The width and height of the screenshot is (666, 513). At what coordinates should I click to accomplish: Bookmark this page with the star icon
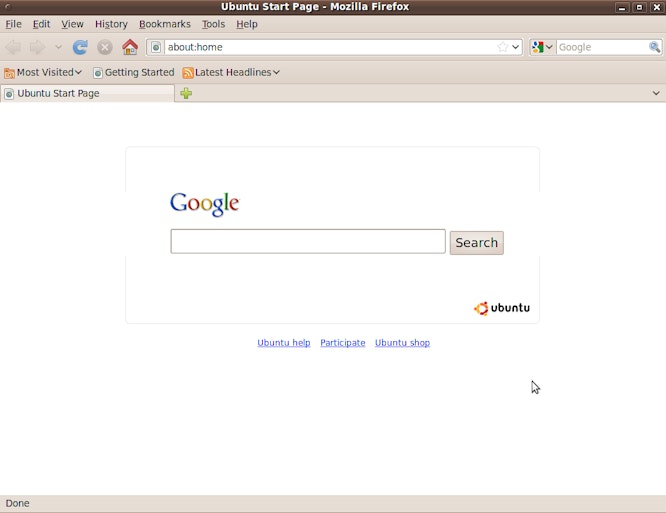click(x=502, y=47)
